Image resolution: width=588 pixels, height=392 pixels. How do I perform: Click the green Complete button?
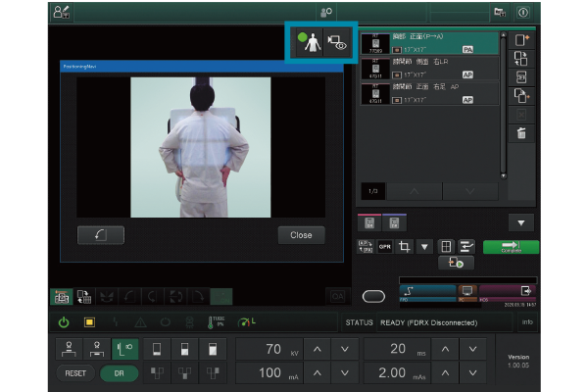click(x=511, y=247)
